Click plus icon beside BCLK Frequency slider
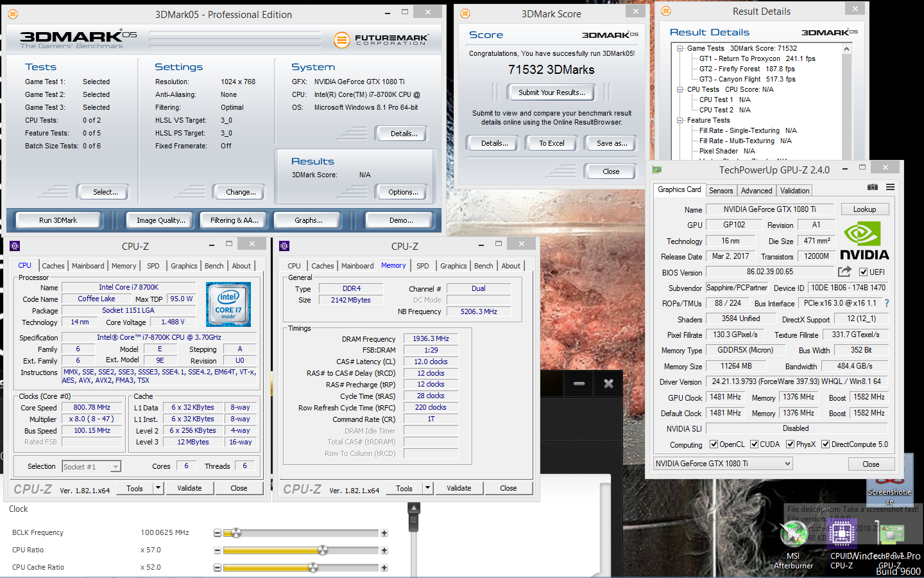Image resolution: width=924 pixels, height=578 pixels. click(x=384, y=533)
